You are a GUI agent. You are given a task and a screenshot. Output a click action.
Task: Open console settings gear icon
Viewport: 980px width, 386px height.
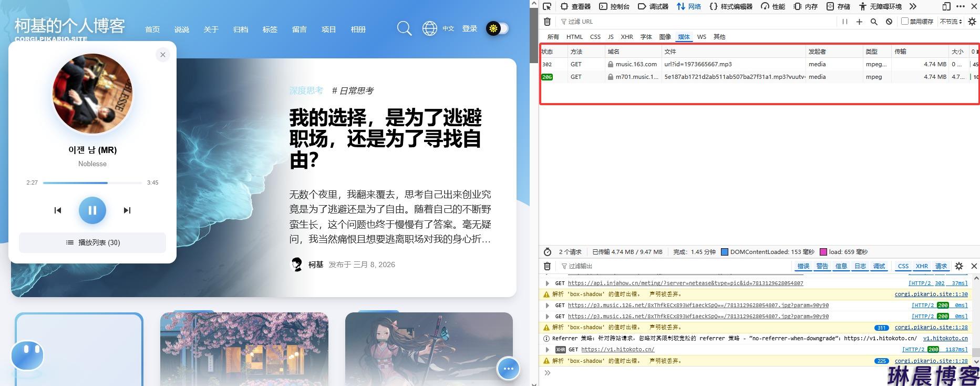[959, 266]
